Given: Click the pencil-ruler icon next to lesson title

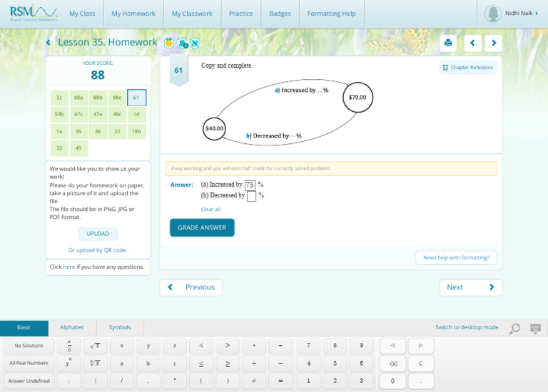Looking at the screenshot, I should [195, 43].
